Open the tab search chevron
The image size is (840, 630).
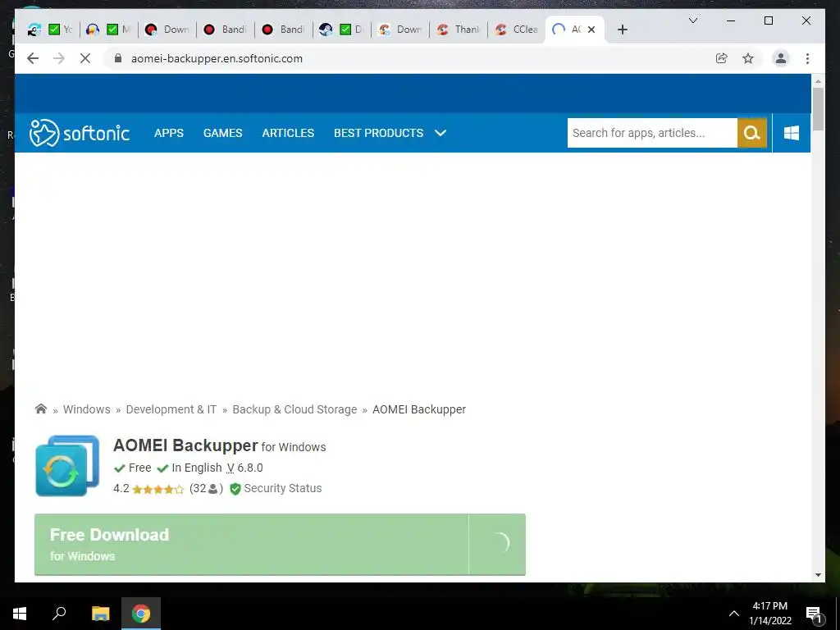[x=692, y=21]
